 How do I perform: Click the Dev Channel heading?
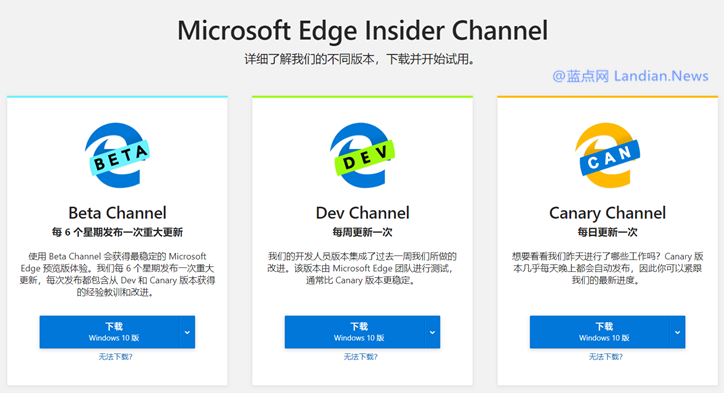point(362,213)
